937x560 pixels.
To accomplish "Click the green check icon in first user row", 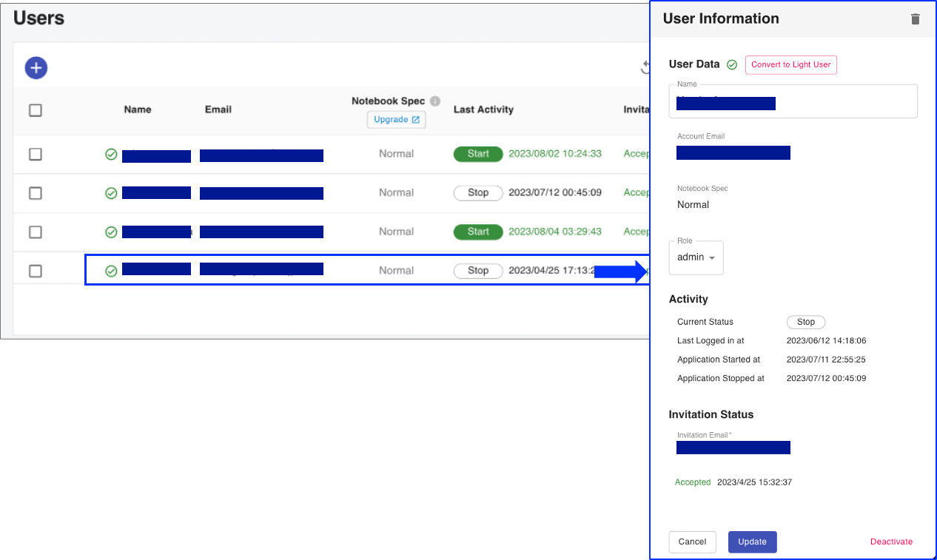I will coord(111,155).
